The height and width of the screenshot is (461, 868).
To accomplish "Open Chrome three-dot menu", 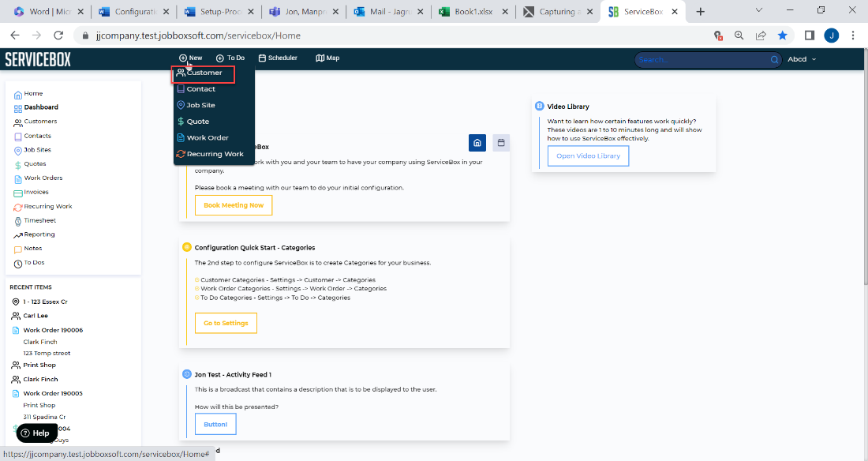I will (852, 36).
